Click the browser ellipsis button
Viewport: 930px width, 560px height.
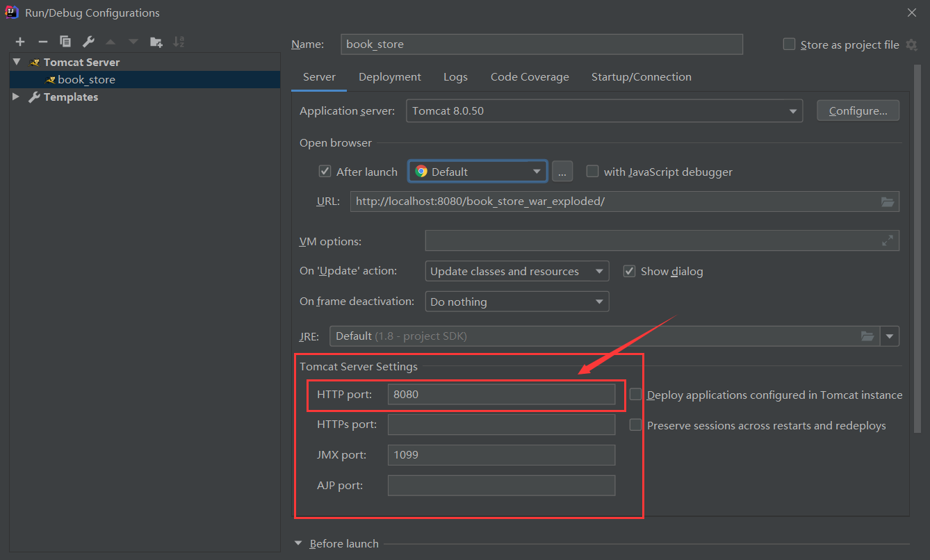pos(562,172)
